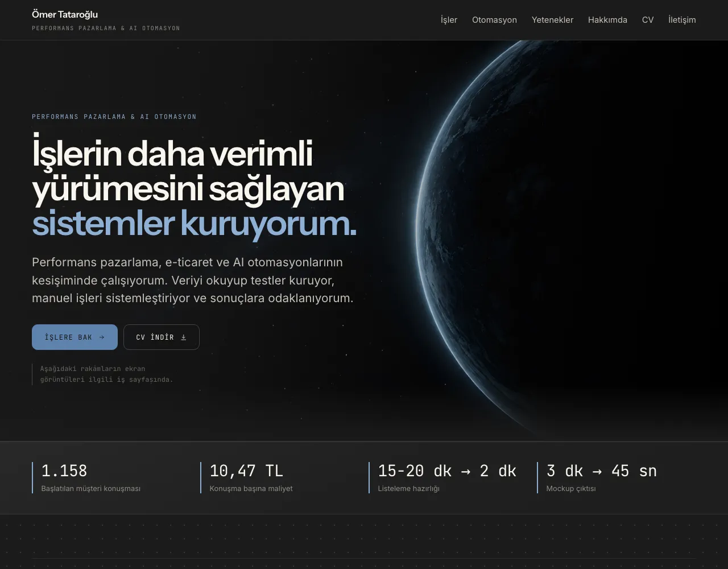Click 'Konuşma başına maliyet' label
Image resolution: width=728 pixels, height=569 pixels.
[251, 489]
